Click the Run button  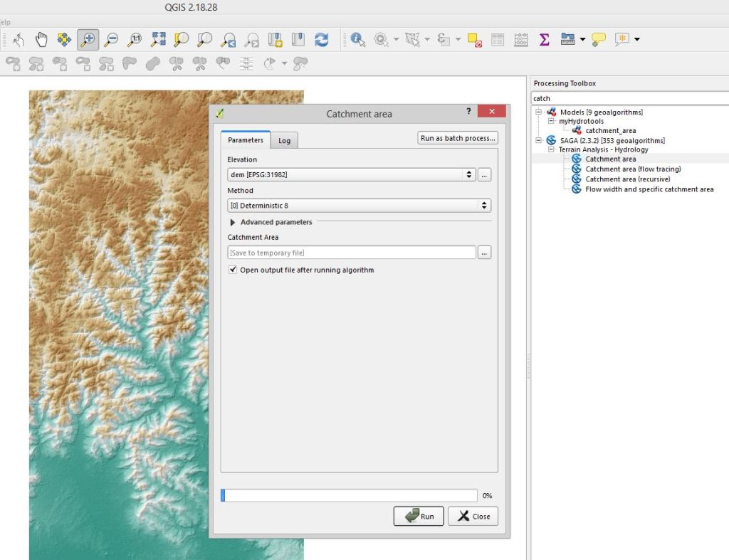419,517
